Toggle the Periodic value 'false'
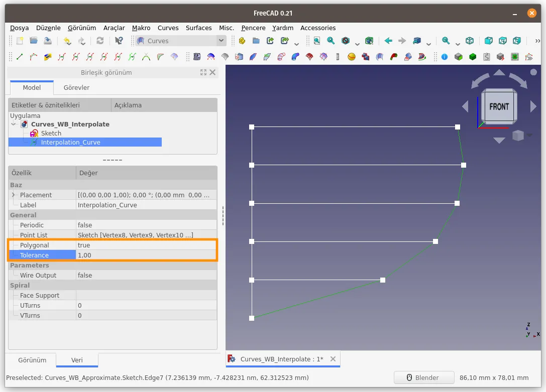Screen dimensions: 546x392 [x=146, y=225]
